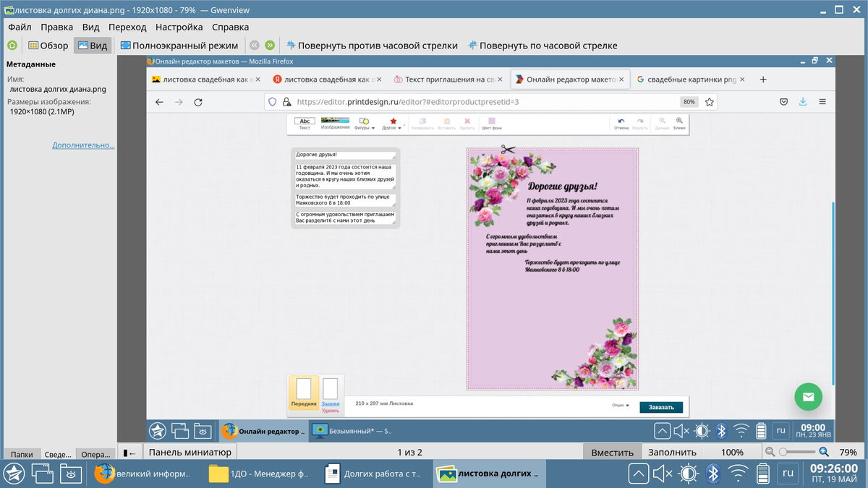
Task: Expand hidden system tray icons
Action: [x=638, y=474]
